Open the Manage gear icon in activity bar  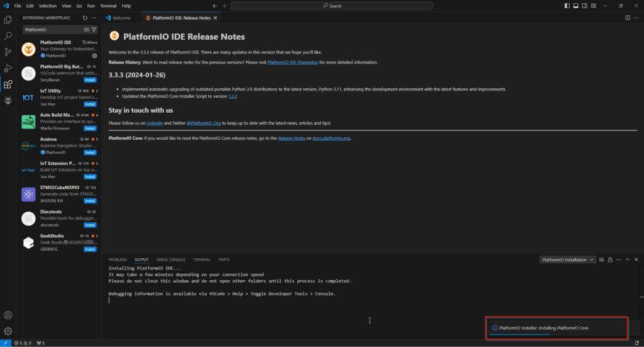(x=8, y=331)
